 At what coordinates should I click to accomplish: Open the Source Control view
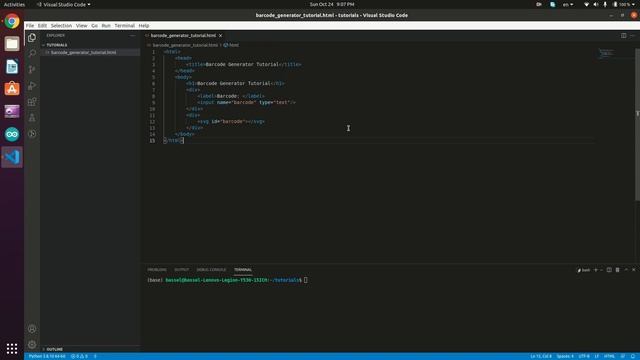[x=32, y=69]
